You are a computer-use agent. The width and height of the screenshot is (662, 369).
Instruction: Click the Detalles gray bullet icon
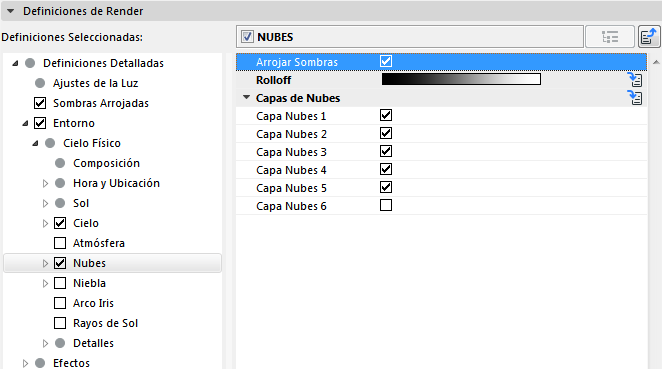click(x=60, y=343)
